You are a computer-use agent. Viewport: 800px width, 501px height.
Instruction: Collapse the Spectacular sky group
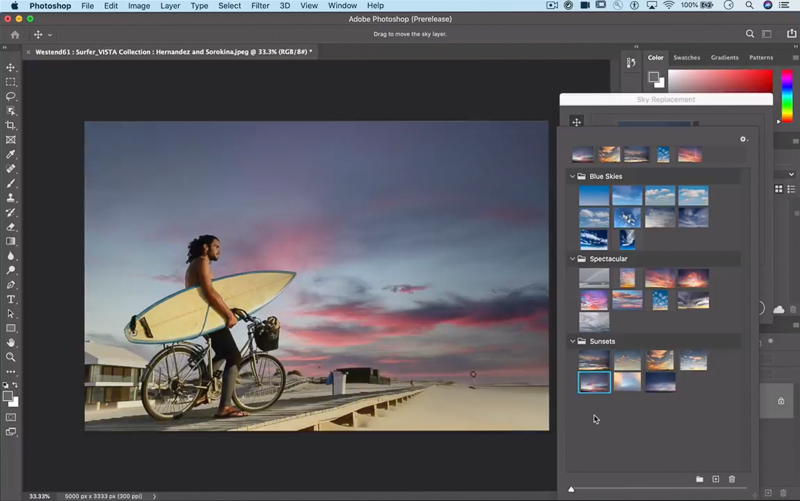tap(573, 259)
